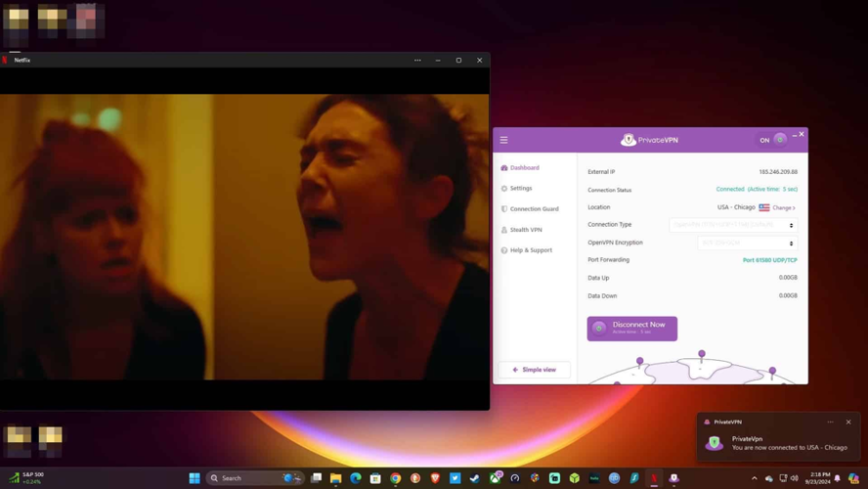Dismiss the PrivateVPN notification toast
Screen dimensions: 868x489
(848, 422)
